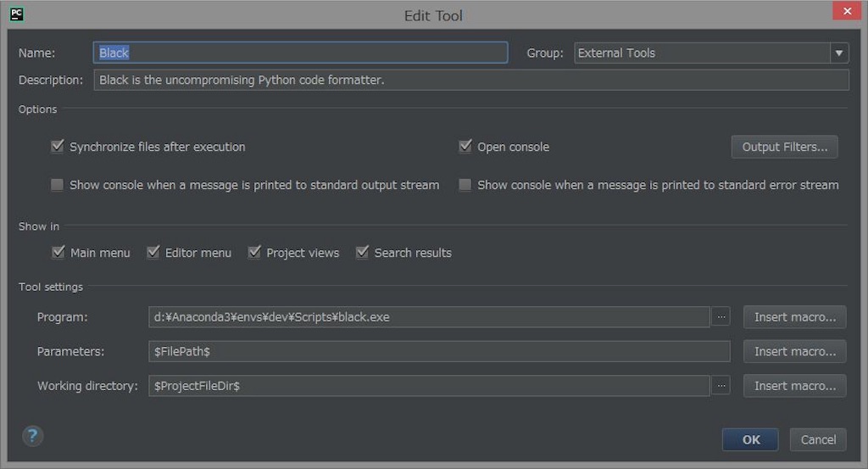Click the 'Working directory:' label
The height and width of the screenshot is (469, 868).
[87, 386]
